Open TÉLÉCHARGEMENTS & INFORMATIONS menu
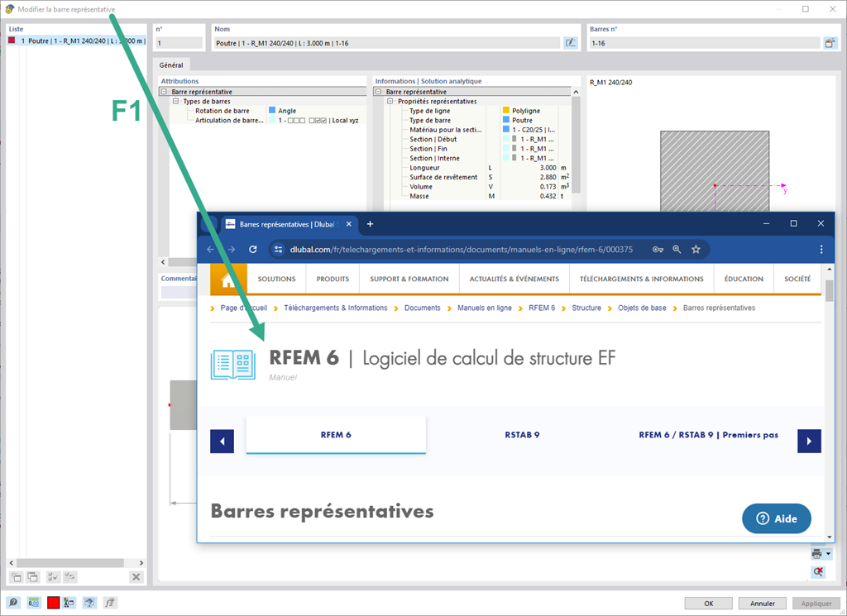The height and width of the screenshot is (616, 847). [x=642, y=279]
